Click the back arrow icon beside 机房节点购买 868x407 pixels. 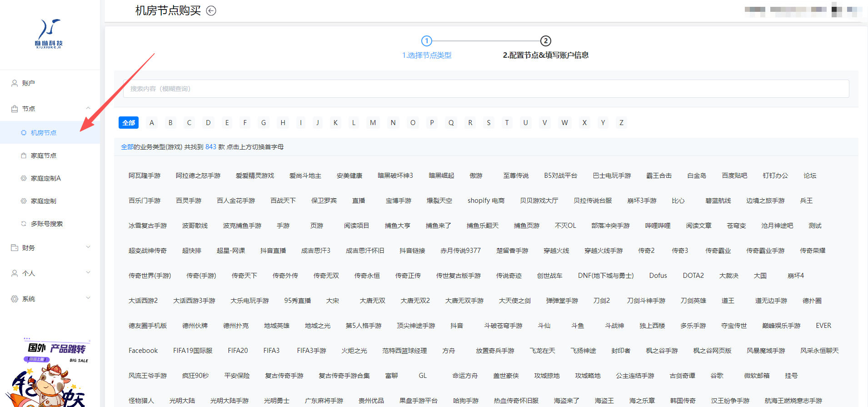[211, 10]
